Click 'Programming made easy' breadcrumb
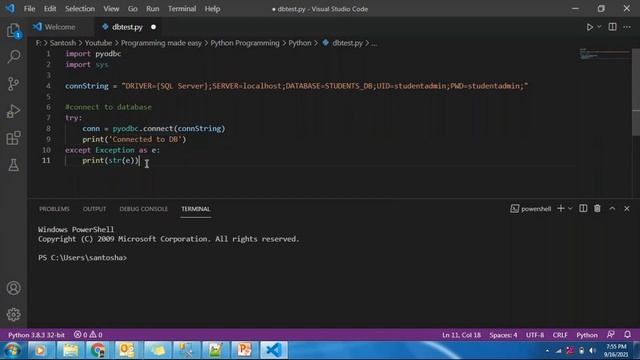This screenshot has height=360, width=640. coord(161,43)
